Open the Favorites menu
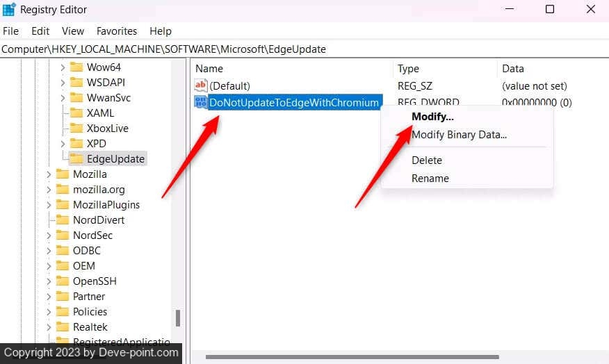609x364 pixels. (117, 31)
